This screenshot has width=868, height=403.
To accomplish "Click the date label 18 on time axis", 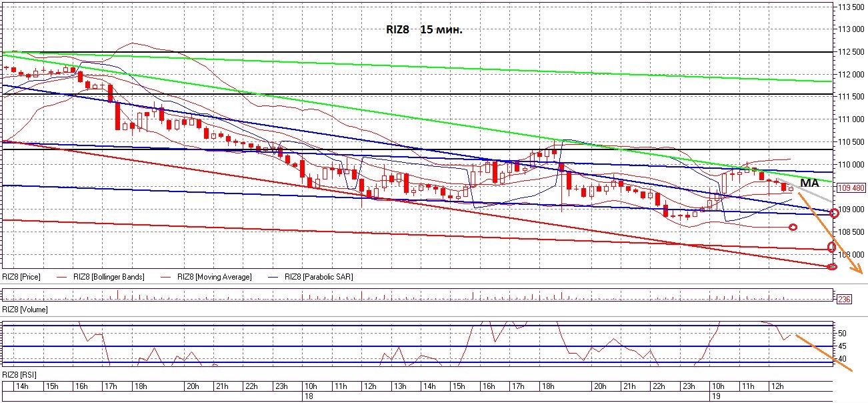I will (309, 395).
